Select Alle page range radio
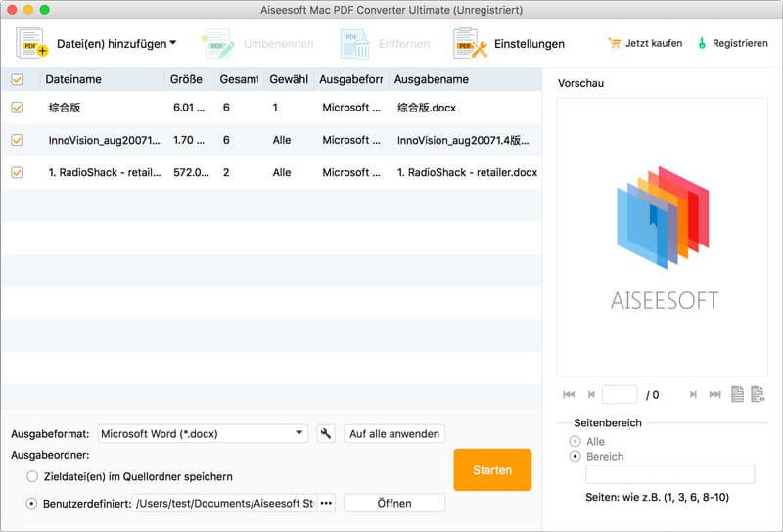 coord(575,441)
